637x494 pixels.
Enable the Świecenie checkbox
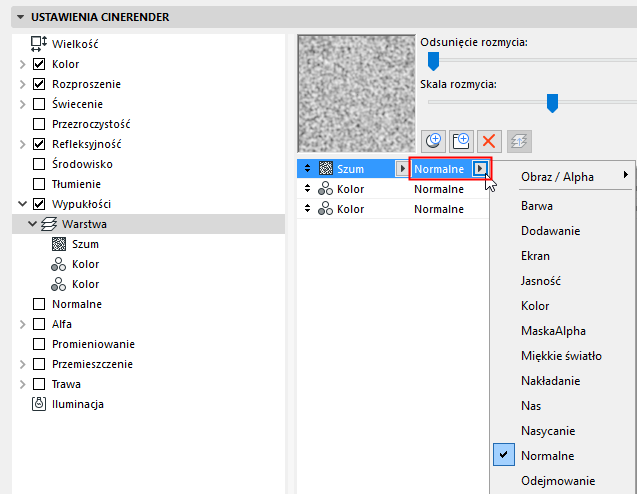(39, 104)
